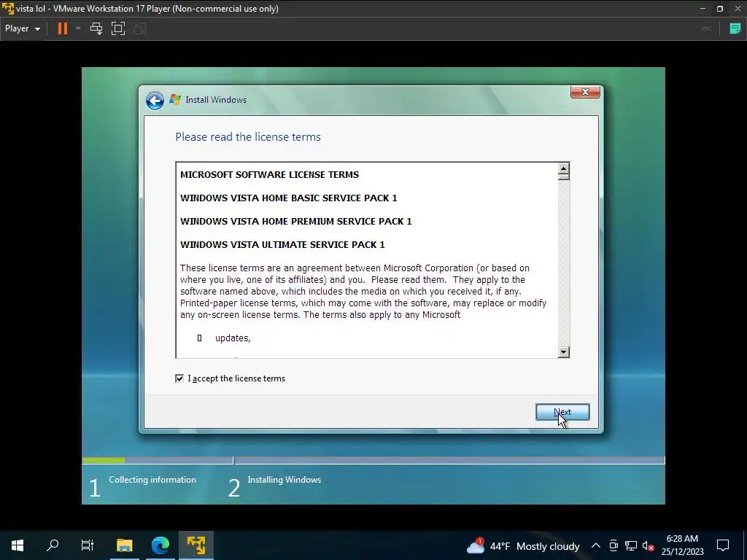Click the license text scroll up arrow
The width and height of the screenshot is (747, 560).
[564, 168]
